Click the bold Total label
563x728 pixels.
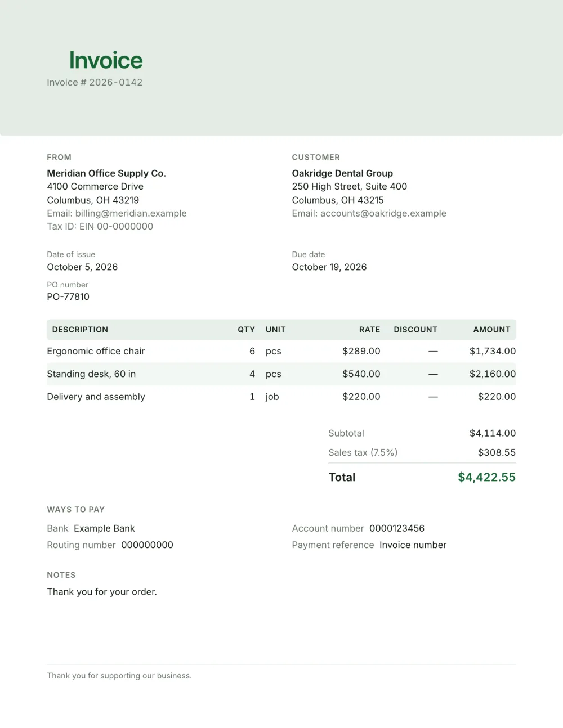click(342, 477)
